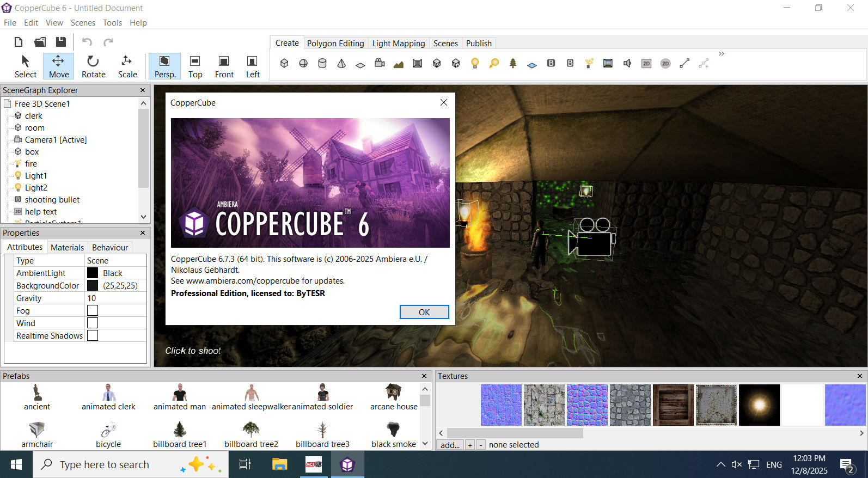Click the add... texture button

coord(450,445)
